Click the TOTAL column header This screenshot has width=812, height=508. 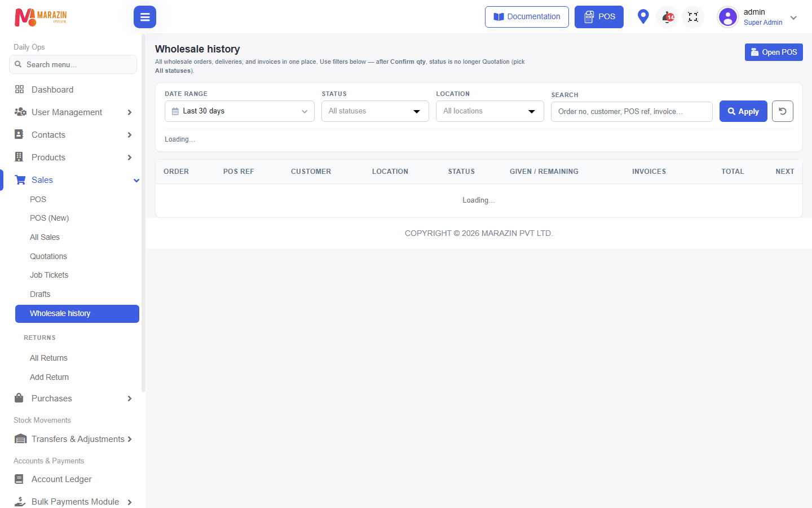[x=732, y=172]
